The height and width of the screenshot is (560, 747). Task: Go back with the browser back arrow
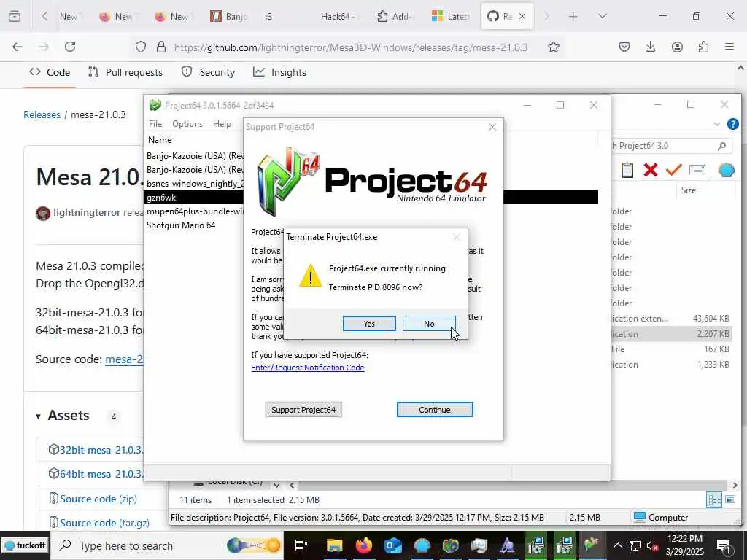pos(18,47)
